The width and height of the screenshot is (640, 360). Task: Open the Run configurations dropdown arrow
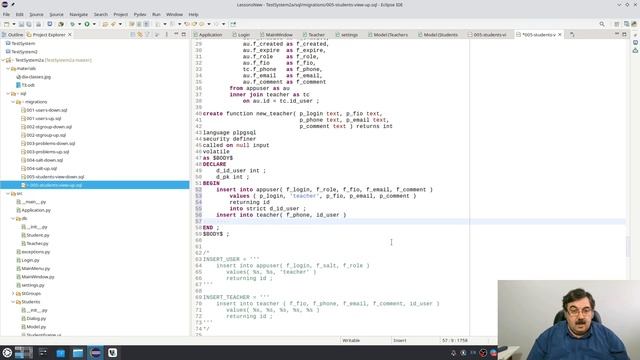coord(94,24)
